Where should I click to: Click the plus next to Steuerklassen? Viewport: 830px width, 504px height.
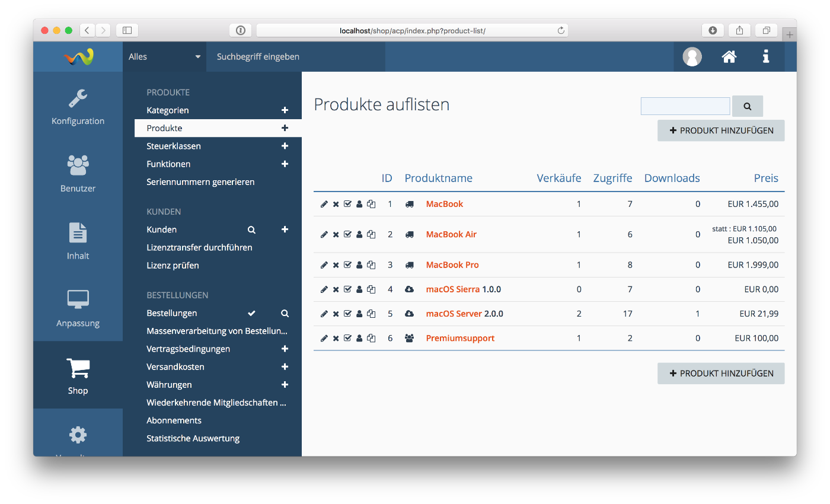click(285, 146)
